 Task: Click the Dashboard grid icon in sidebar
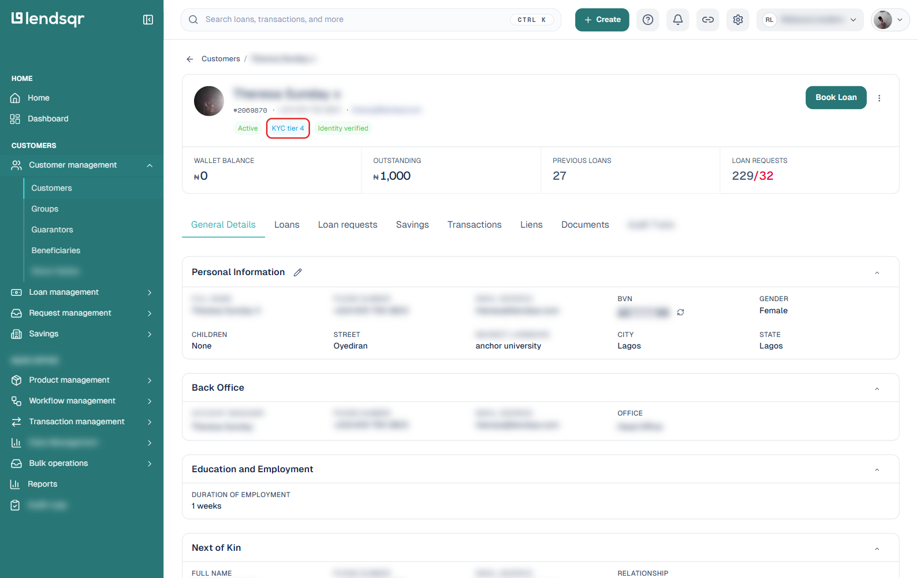(16, 119)
